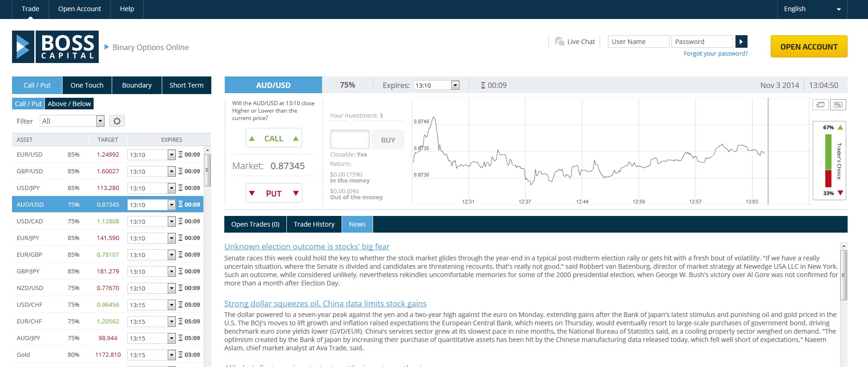Click the news panel scrollbar thumb
Screen dimensions: 868x367
[x=843, y=275]
